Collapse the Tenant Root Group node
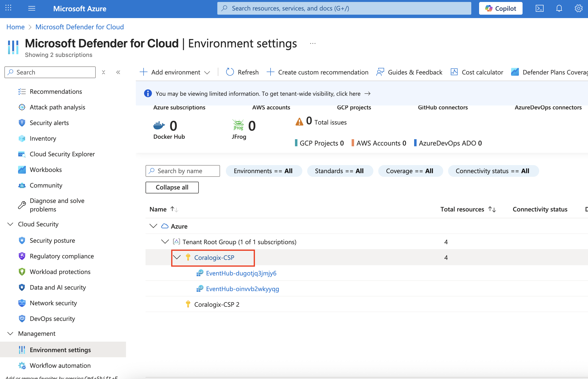The height and width of the screenshot is (379, 588). (165, 242)
